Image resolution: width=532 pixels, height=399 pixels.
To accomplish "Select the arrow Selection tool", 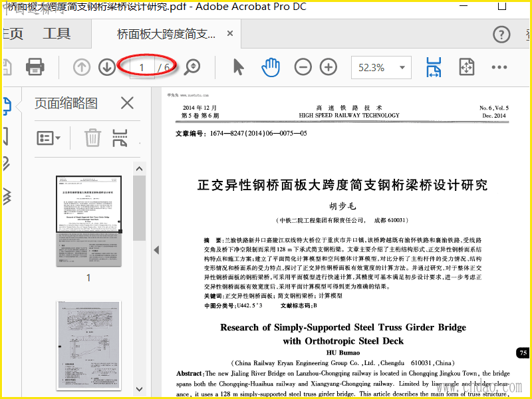I will (x=239, y=66).
